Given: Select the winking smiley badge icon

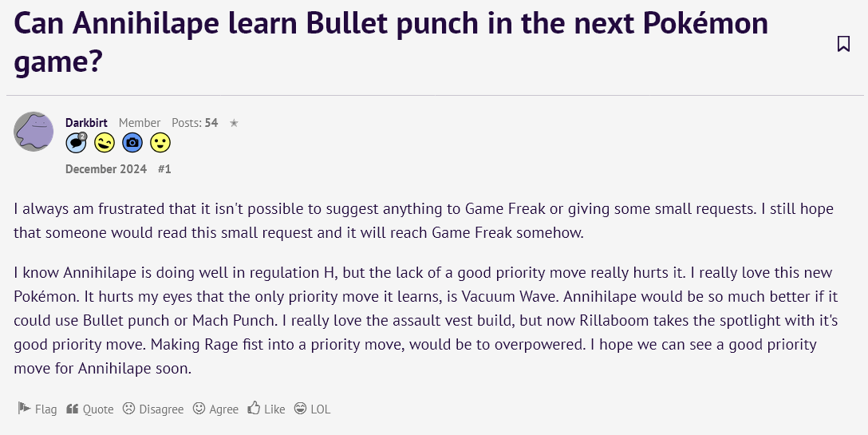Looking at the screenshot, I should 104,143.
